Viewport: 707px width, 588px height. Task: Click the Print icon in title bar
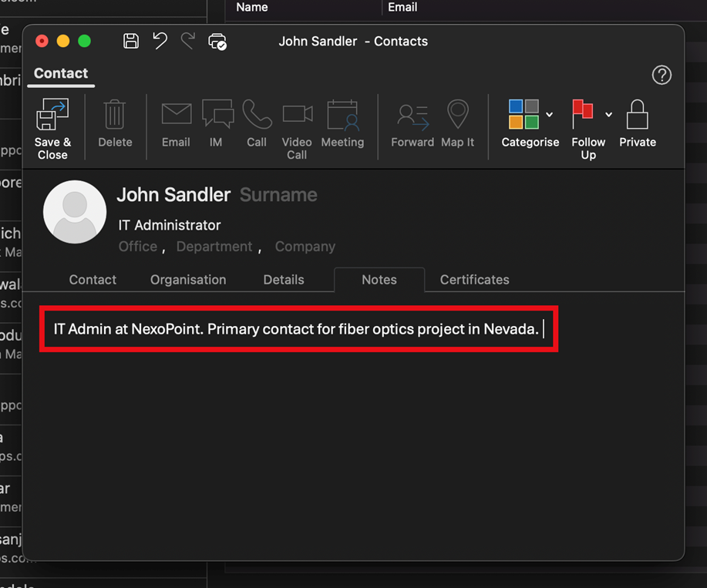point(217,42)
